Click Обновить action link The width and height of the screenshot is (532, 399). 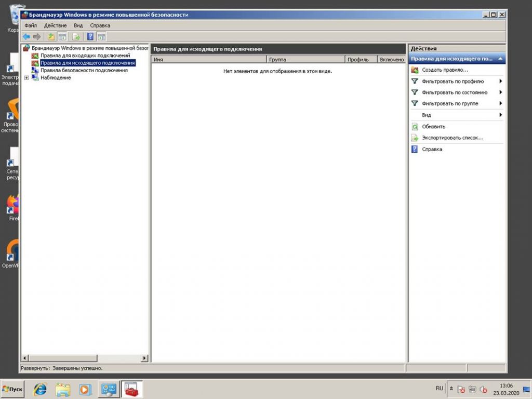[433, 127]
